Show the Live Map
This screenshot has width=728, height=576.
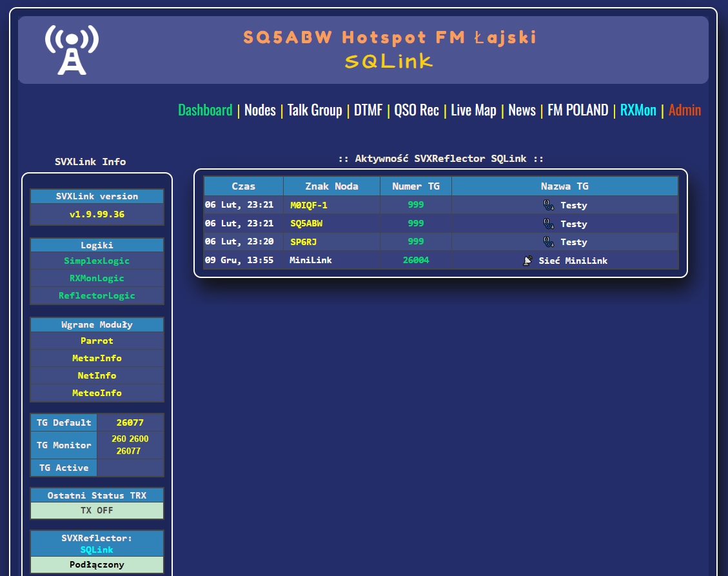click(x=473, y=110)
